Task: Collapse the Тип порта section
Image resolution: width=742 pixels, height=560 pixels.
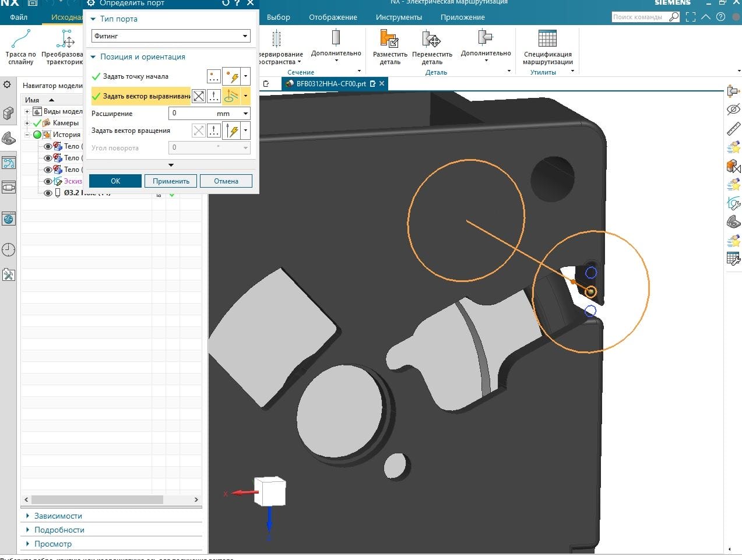Action: click(x=93, y=19)
